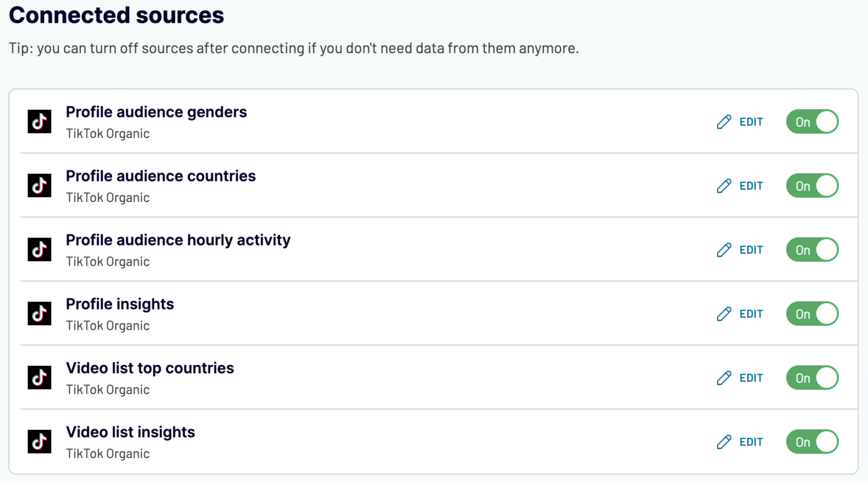The height and width of the screenshot is (483, 868).
Task: Turn off the Profile audience genders source
Action: pyautogui.click(x=812, y=121)
